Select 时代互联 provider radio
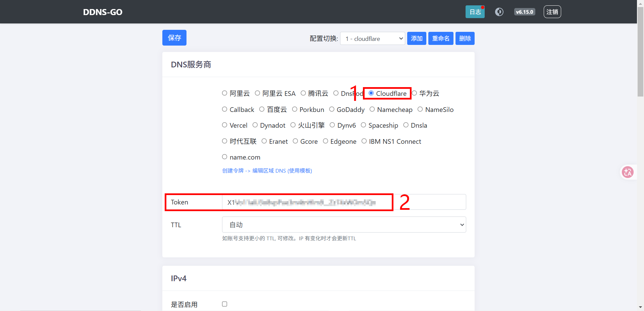Screen dimensions: 644x311 click(225, 141)
